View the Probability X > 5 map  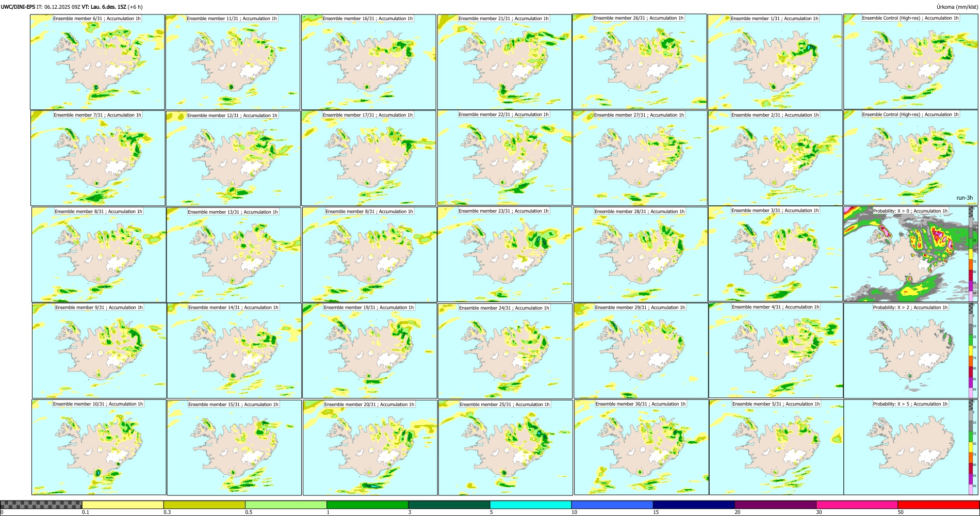911,447
